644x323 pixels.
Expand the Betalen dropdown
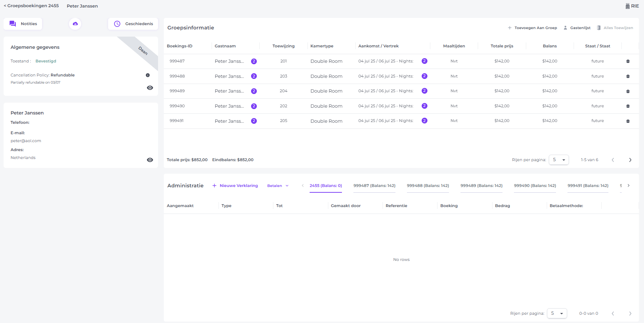coord(278,186)
